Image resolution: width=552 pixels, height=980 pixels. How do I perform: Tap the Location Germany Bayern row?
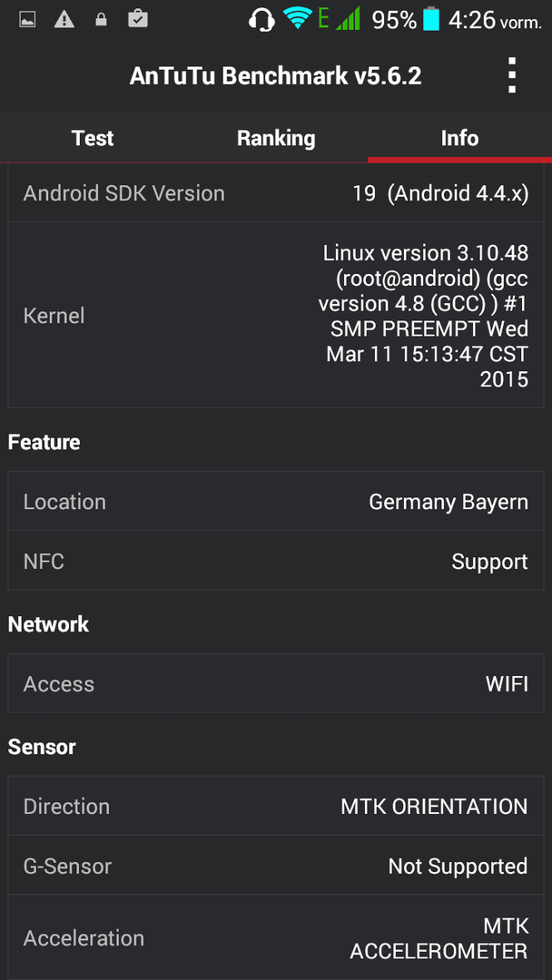[276, 501]
